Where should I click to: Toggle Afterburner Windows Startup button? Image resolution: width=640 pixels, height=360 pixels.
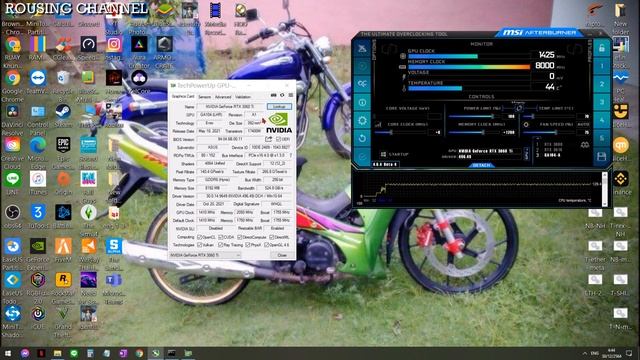(x=394, y=154)
